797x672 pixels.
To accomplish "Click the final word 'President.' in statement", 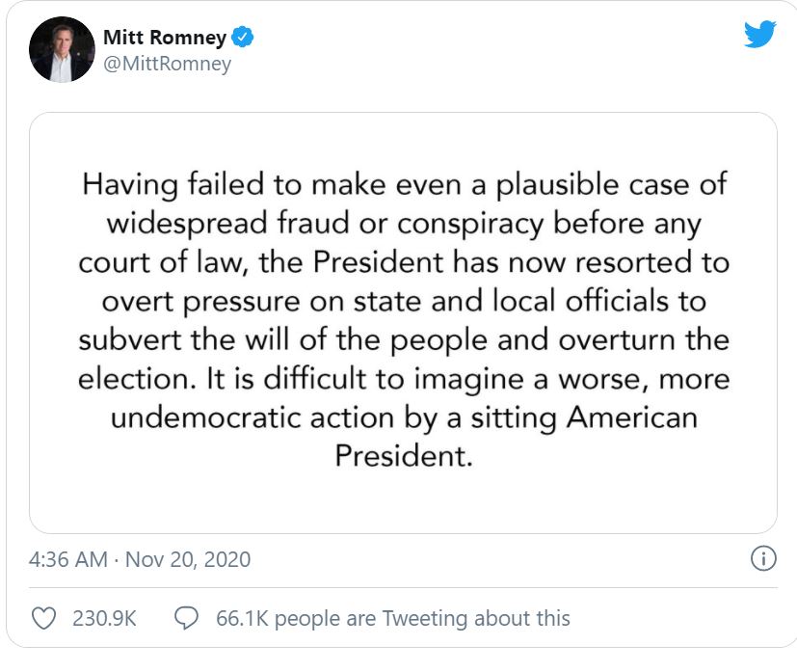I will 404,455.
